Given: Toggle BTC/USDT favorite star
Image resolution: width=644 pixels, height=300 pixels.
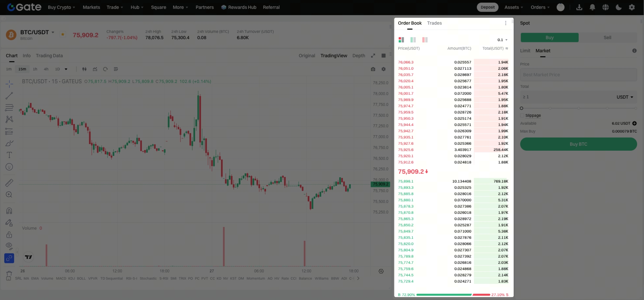Looking at the screenshot, I should pyautogui.click(x=63, y=34).
